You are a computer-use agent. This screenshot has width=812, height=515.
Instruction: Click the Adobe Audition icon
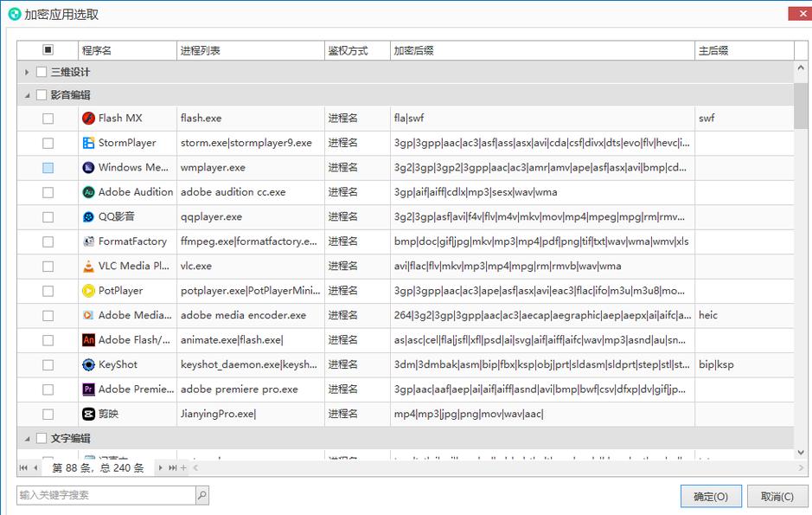[x=88, y=192]
